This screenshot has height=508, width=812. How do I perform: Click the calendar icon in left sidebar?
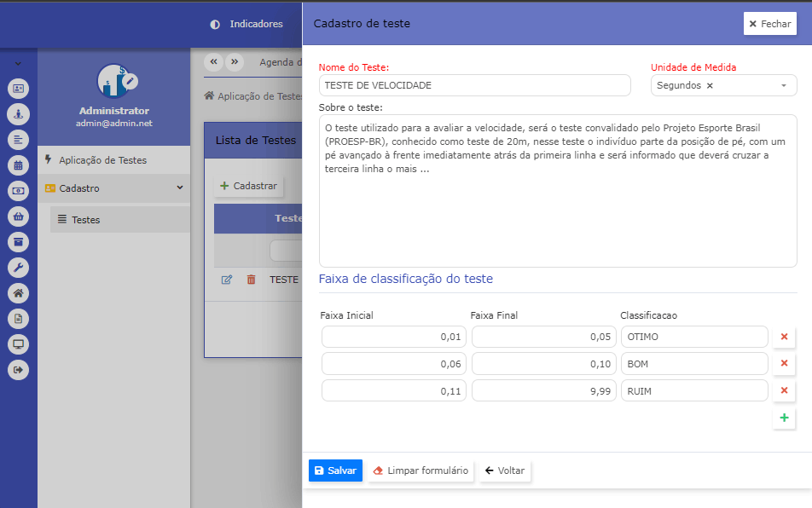pos(18,165)
